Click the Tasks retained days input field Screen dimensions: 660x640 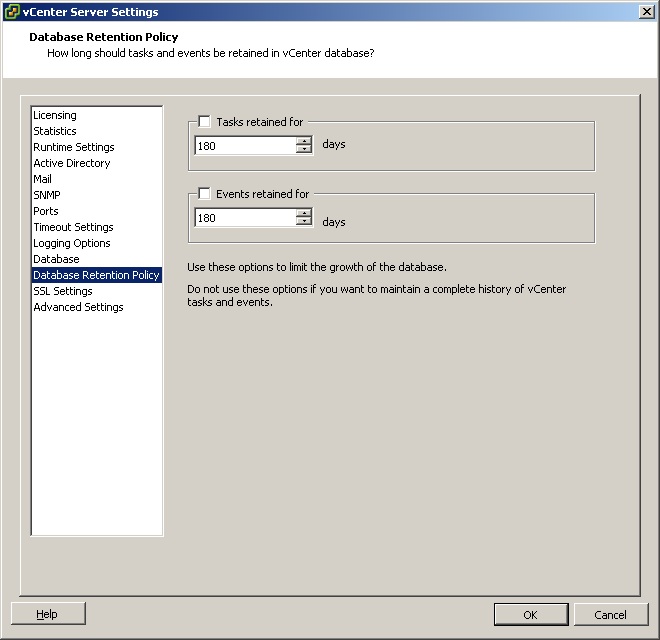click(x=246, y=146)
